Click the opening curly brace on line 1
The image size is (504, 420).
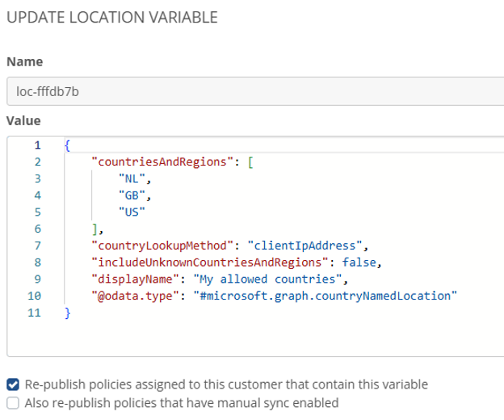pos(68,145)
